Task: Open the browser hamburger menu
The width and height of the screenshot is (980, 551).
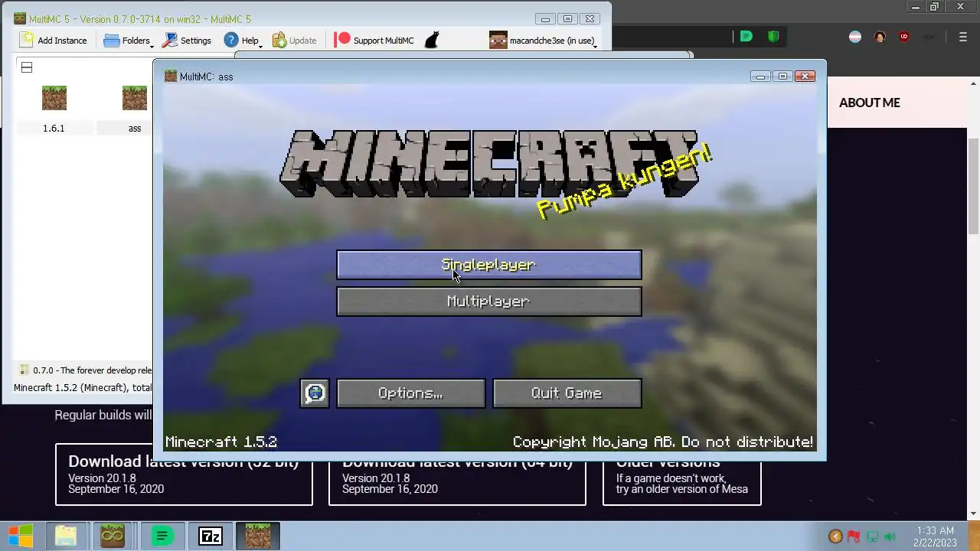Action: (963, 37)
